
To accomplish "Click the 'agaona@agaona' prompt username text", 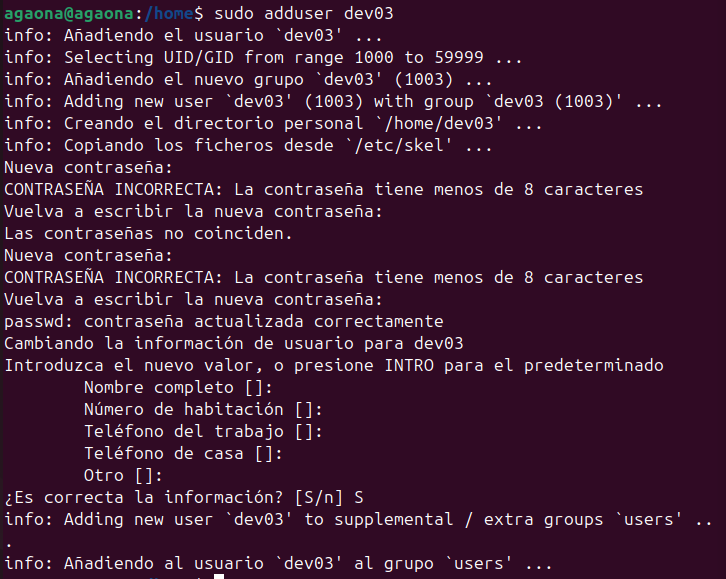I will (60, 13).
